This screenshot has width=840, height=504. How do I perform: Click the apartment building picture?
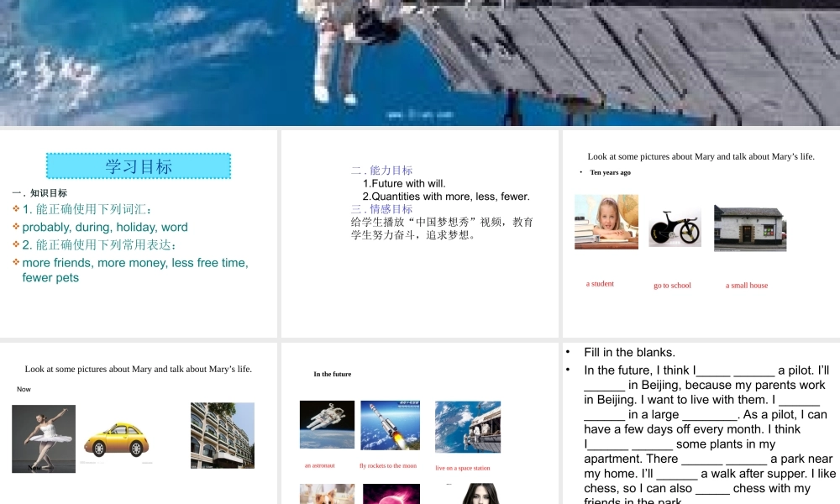click(223, 435)
